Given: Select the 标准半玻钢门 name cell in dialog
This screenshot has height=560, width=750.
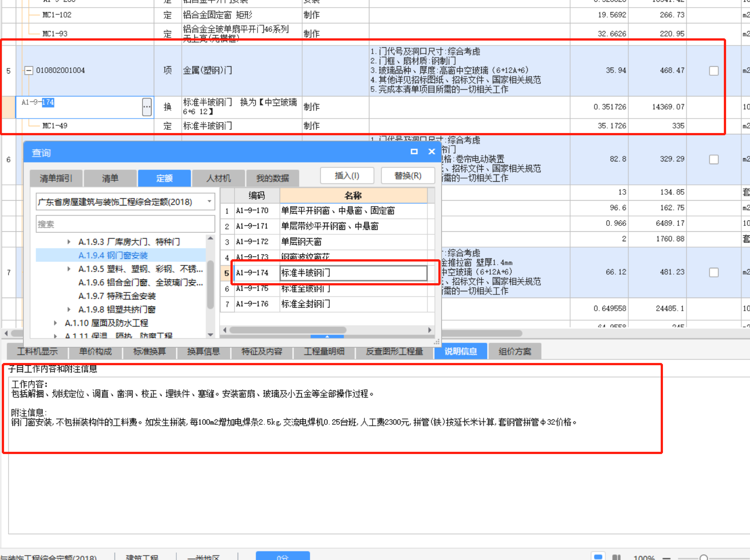Looking at the screenshot, I should (353, 273).
